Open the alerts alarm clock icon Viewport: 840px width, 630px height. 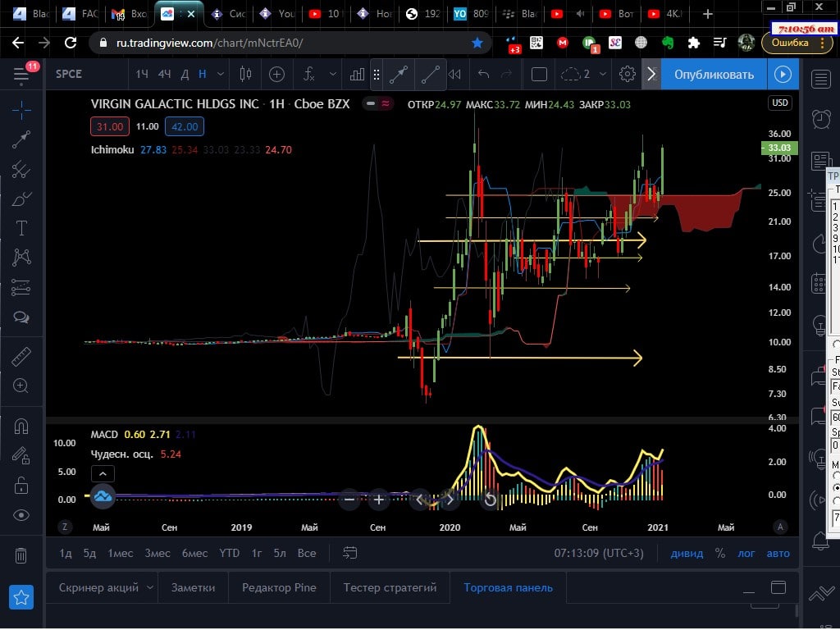820,119
